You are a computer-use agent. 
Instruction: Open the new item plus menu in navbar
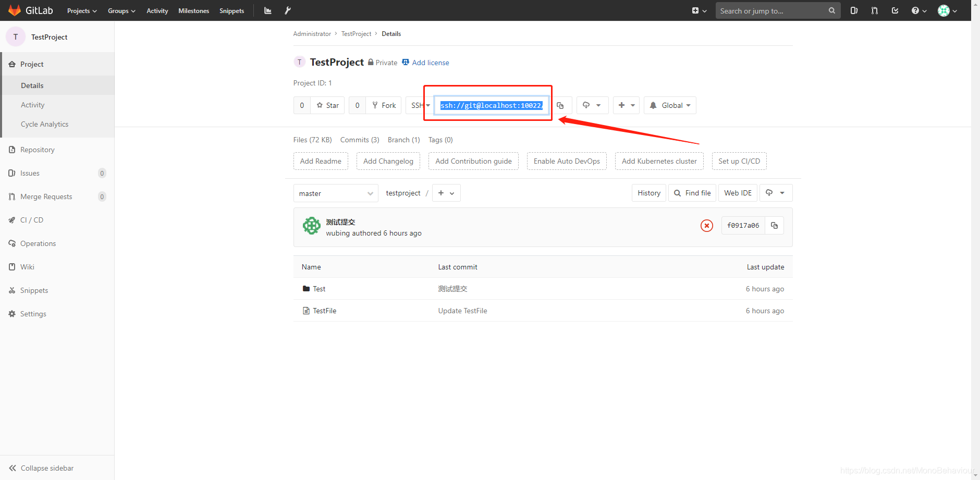pos(699,10)
